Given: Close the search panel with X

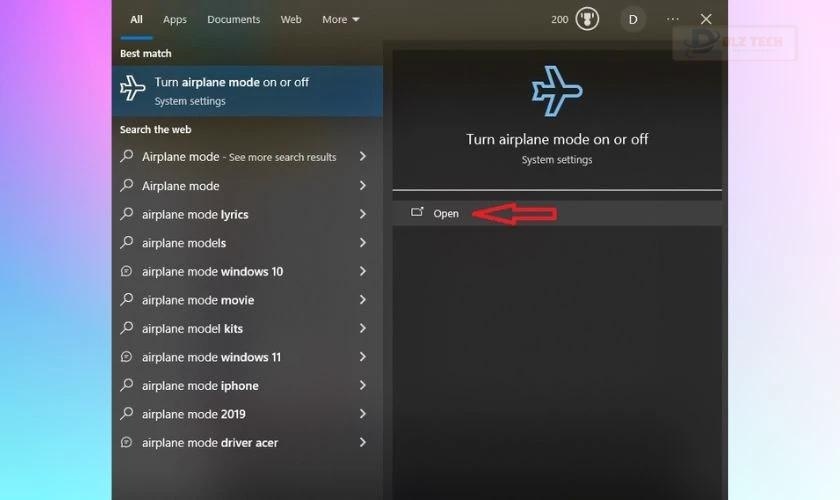Looking at the screenshot, I should (706, 19).
